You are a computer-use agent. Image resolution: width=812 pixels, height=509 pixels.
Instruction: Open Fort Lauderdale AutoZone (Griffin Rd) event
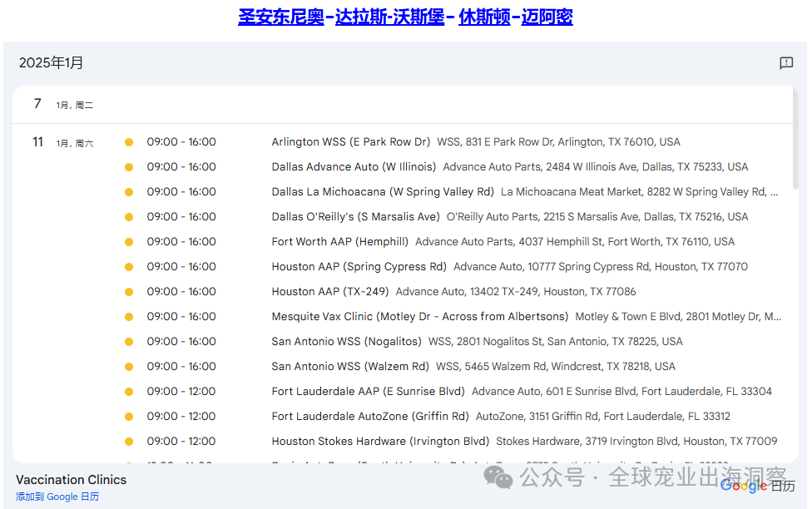point(370,417)
